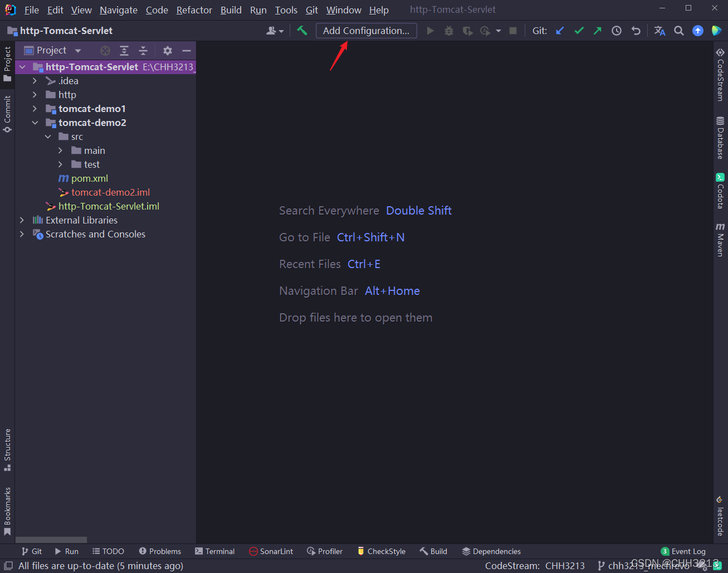Toggle the Structure side tool window
The height and width of the screenshot is (573, 728).
pyautogui.click(x=7, y=450)
